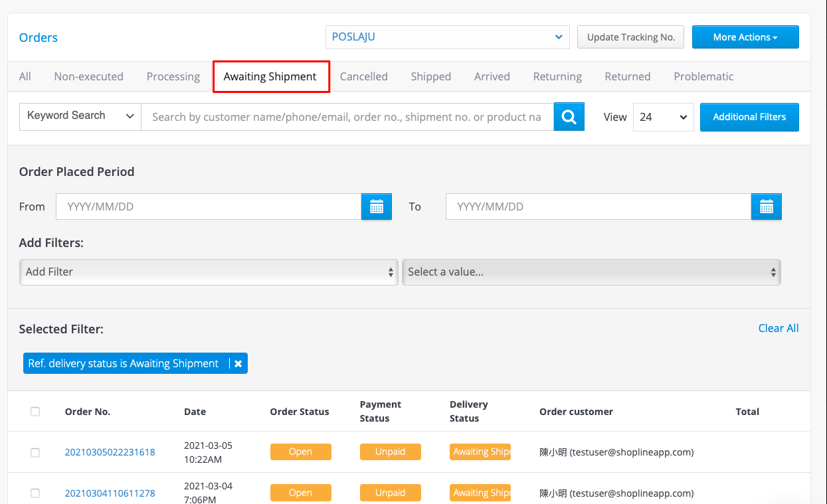Click the Additional Filters button
The height and width of the screenshot is (504, 827).
749,117
